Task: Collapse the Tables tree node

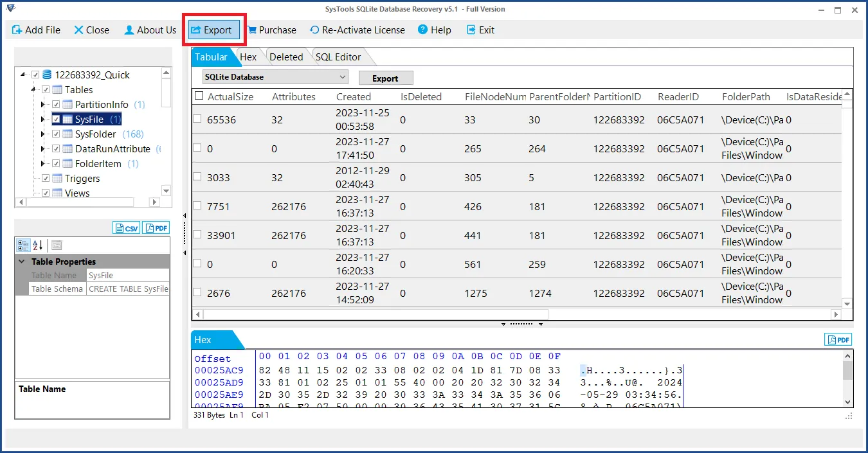Action: pos(33,89)
